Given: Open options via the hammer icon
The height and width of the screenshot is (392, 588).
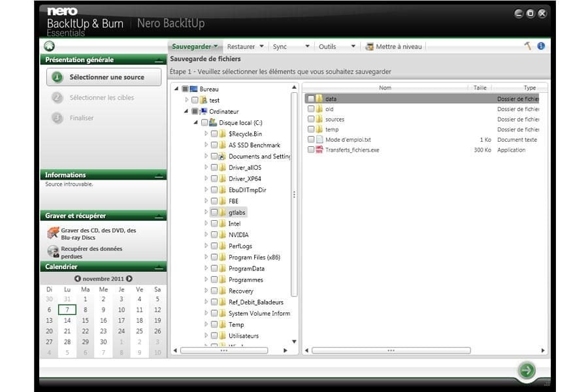Looking at the screenshot, I should click(x=528, y=46).
